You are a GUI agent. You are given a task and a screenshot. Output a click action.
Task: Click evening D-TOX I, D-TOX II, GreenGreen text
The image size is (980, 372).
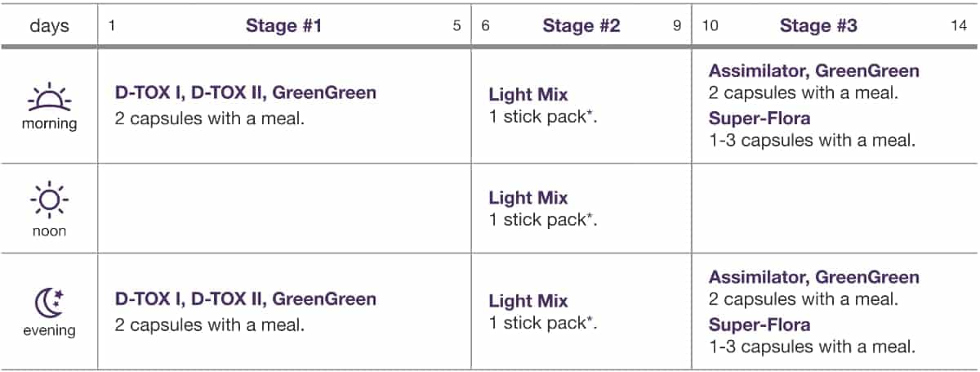[x=246, y=298]
